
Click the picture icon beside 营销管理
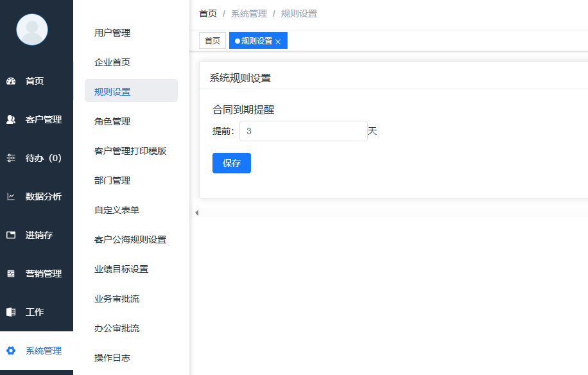(11, 274)
